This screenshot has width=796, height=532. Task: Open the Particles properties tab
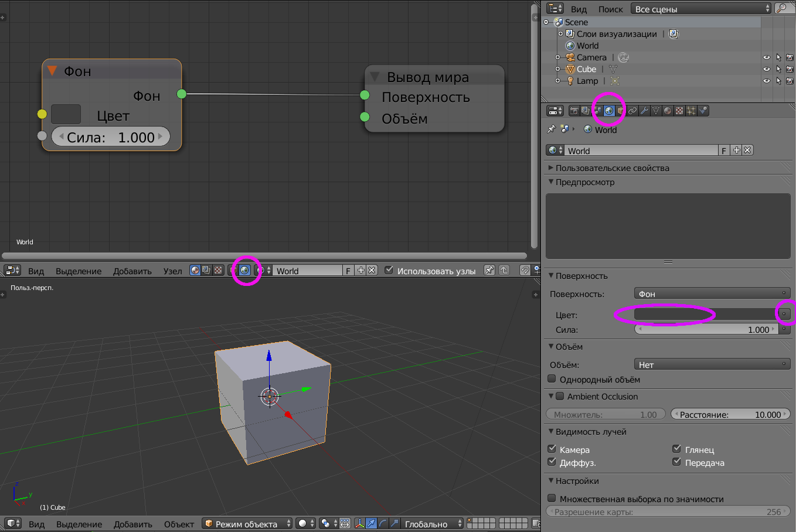pos(691,111)
